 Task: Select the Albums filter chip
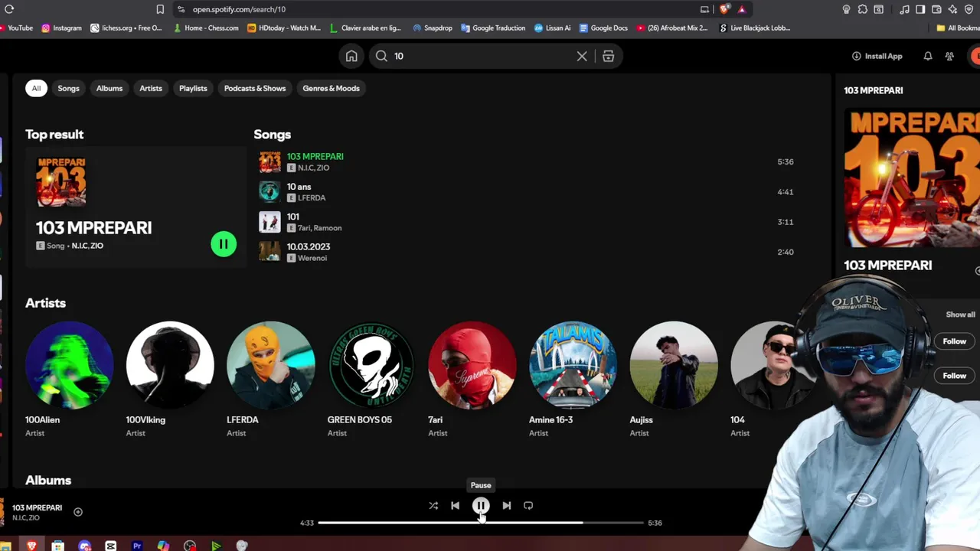(x=109, y=88)
